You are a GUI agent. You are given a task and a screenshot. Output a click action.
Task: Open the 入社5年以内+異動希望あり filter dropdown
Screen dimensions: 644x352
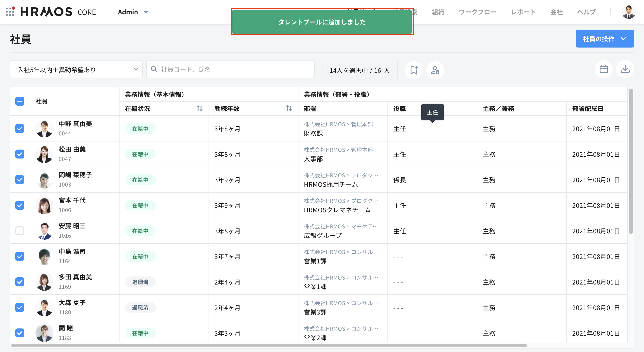point(76,69)
